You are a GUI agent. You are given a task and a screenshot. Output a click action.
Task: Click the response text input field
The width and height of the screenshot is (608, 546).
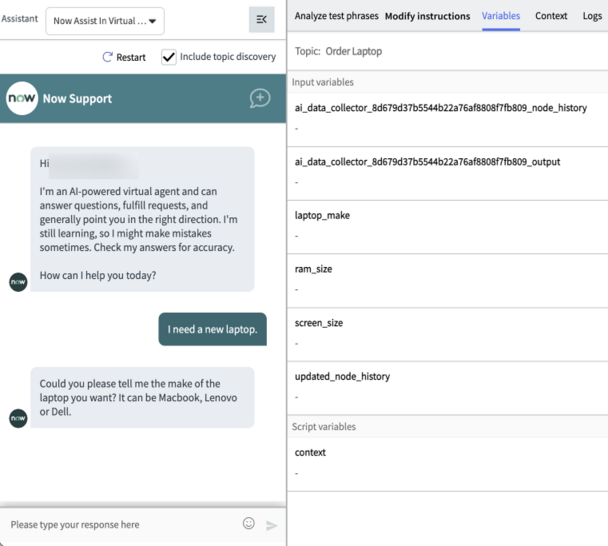(x=120, y=525)
